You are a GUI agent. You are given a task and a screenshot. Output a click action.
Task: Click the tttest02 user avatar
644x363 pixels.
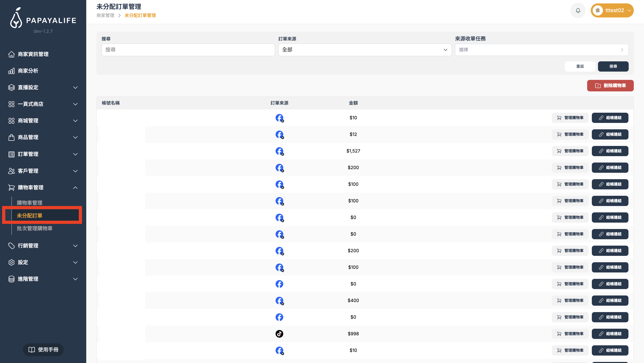(x=598, y=10)
